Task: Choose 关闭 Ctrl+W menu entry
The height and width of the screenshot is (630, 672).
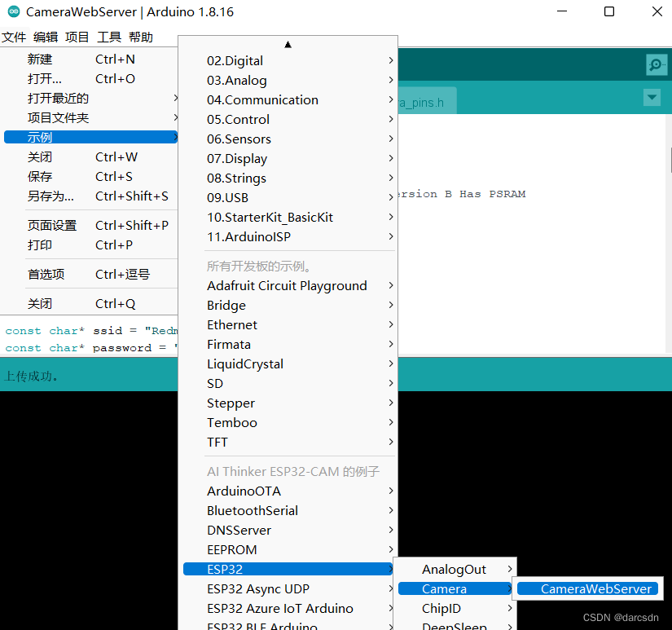Action: tap(91, 157)
